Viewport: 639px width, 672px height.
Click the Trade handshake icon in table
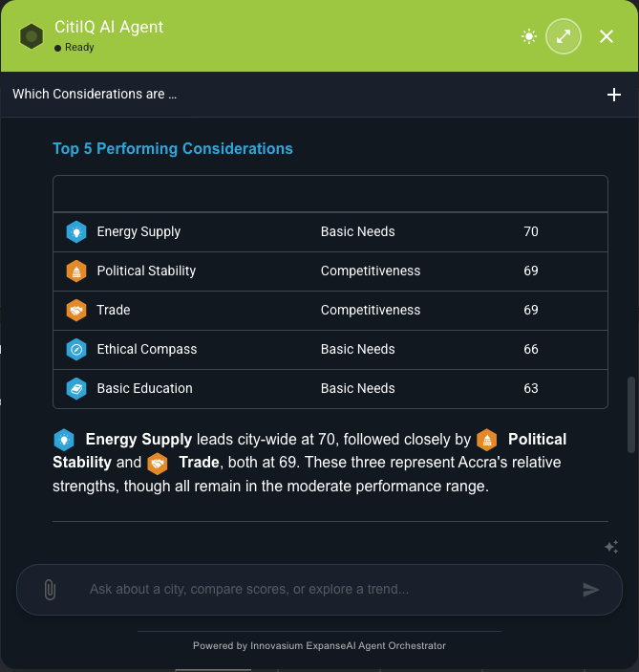pyautogui.click(x=76, y=311)
